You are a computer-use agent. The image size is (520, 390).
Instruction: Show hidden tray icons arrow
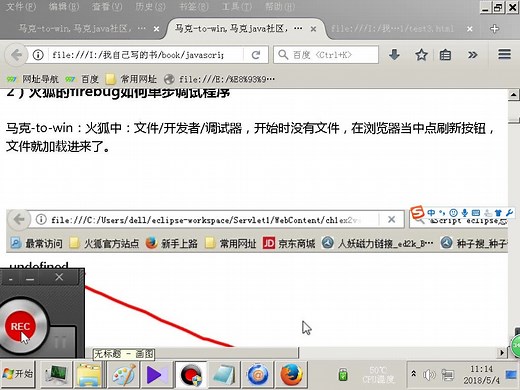tap(413, 374)
